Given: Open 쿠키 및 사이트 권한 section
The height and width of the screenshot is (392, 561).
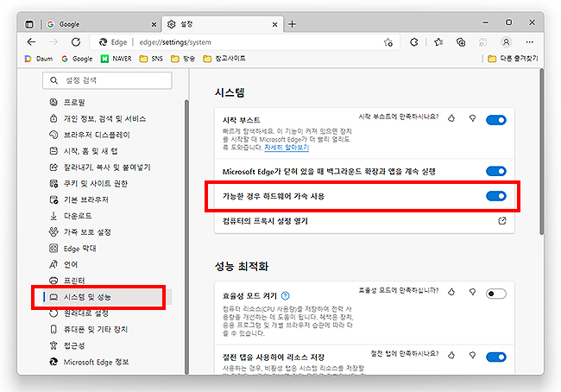Looking at the screenshot, I should click(x=88, y=183).
